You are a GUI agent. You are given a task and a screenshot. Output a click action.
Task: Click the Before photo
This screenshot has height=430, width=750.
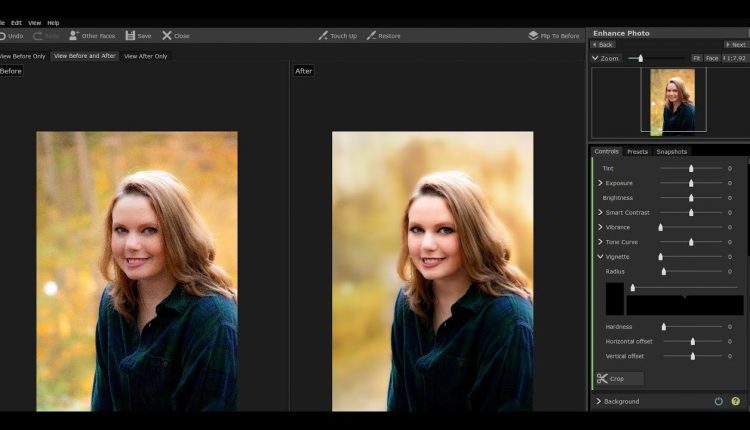(x=137, y=271)
